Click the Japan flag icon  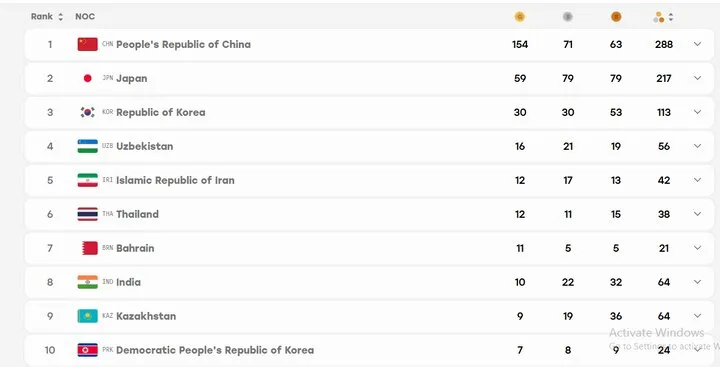(x=87, y=78)
